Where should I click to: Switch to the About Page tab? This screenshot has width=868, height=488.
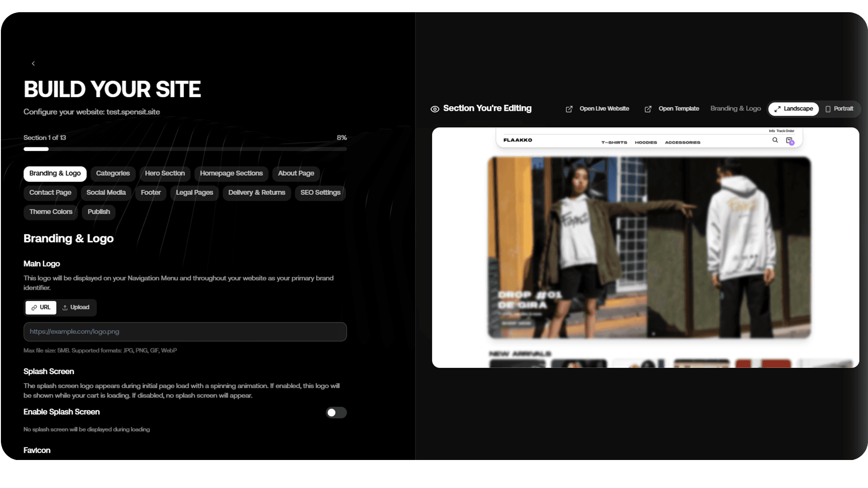(x=296, y=174)
